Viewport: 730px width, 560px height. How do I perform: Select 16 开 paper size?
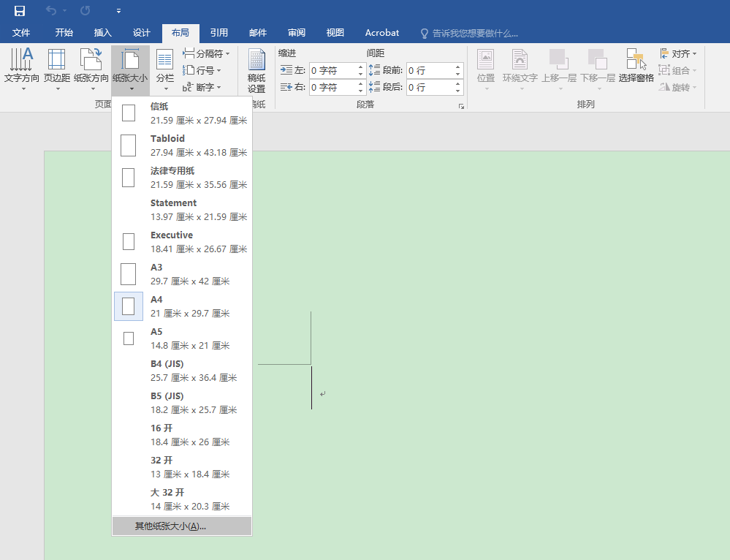pos(182,435)
